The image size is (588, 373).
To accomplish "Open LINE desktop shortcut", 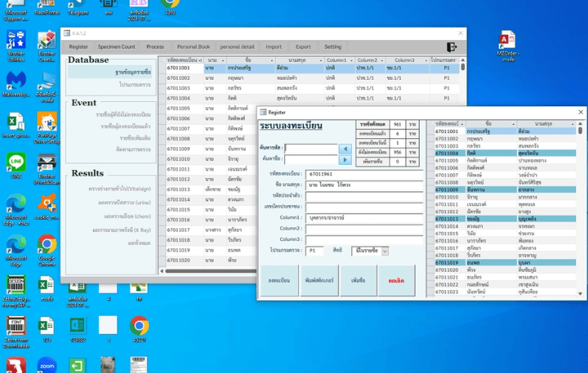I will click(16, 165).
